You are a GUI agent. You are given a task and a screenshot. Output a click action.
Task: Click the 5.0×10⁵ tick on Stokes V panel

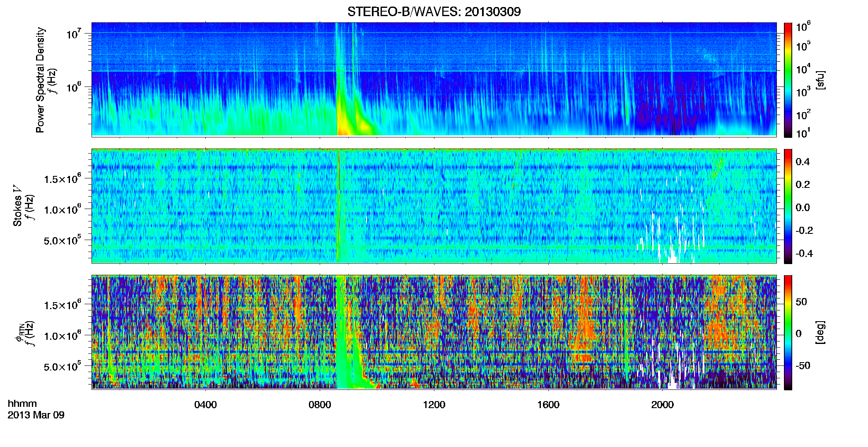tap(63, 240)
